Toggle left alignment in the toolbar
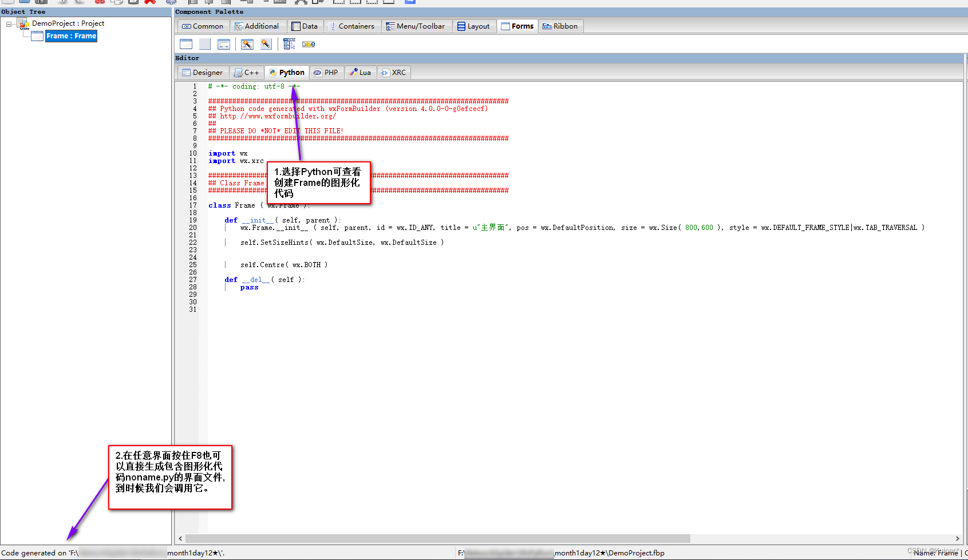Viewport: 968px width, 560px height. (193, 2)
